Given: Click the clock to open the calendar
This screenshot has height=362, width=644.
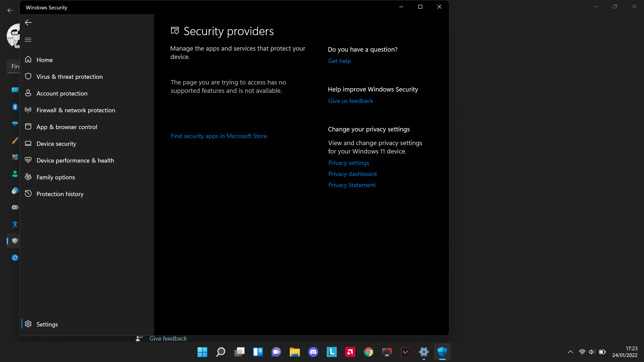Looking at the screenshot, I should click(624, 352).
